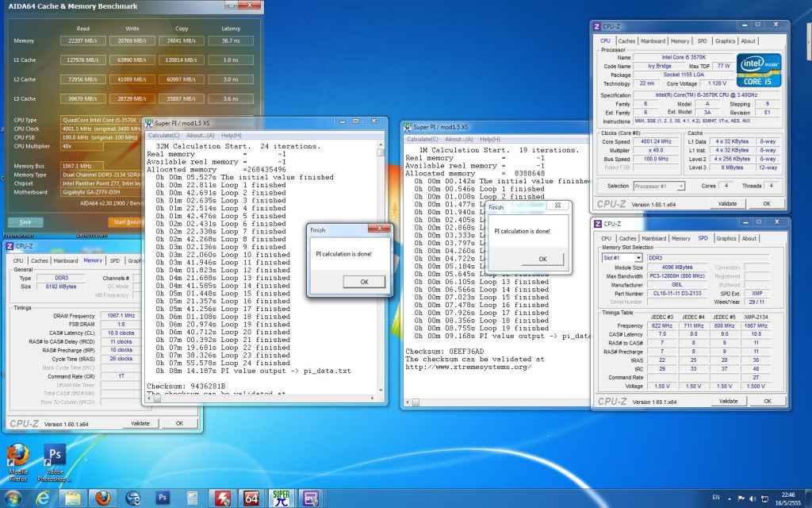Open Help(H) menu in 32M Super PI window
Screen dimensions: 812x508
point(232,135)
